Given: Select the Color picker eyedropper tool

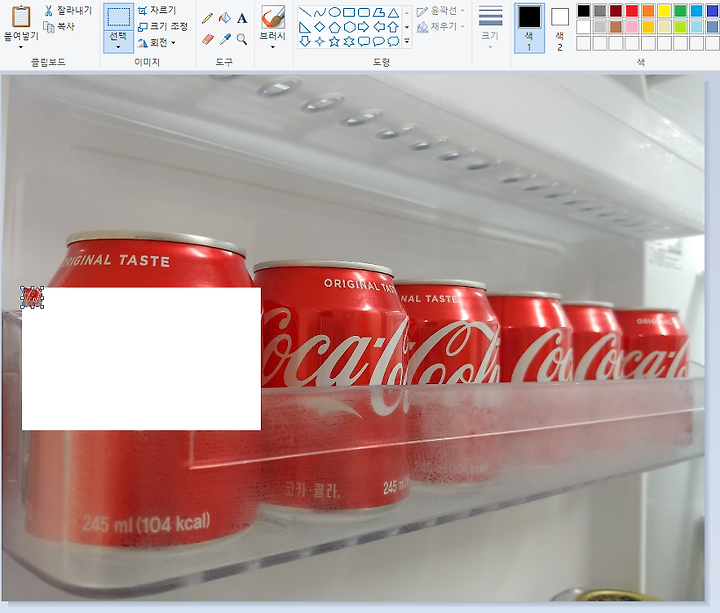Looking at the screenshot, I should (x=225, y=39).
